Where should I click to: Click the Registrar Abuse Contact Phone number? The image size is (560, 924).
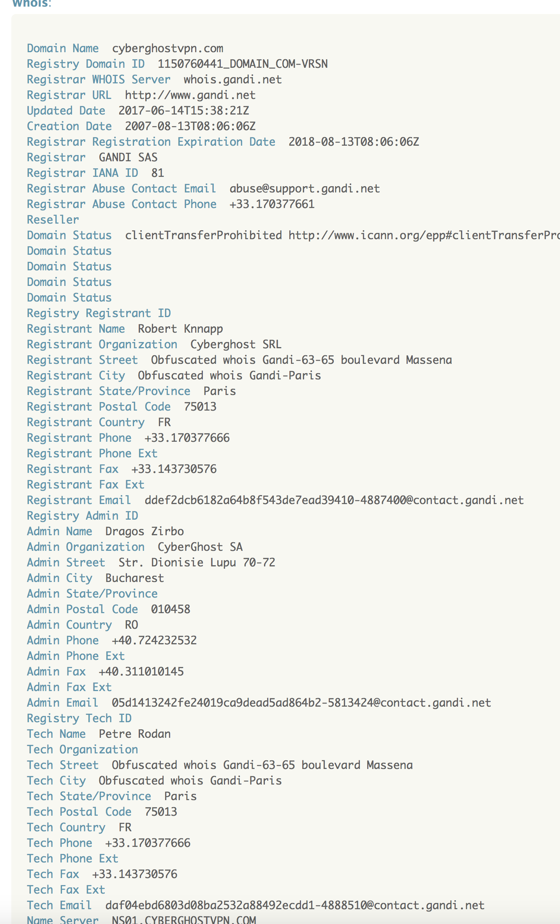[x=272, y=204]
